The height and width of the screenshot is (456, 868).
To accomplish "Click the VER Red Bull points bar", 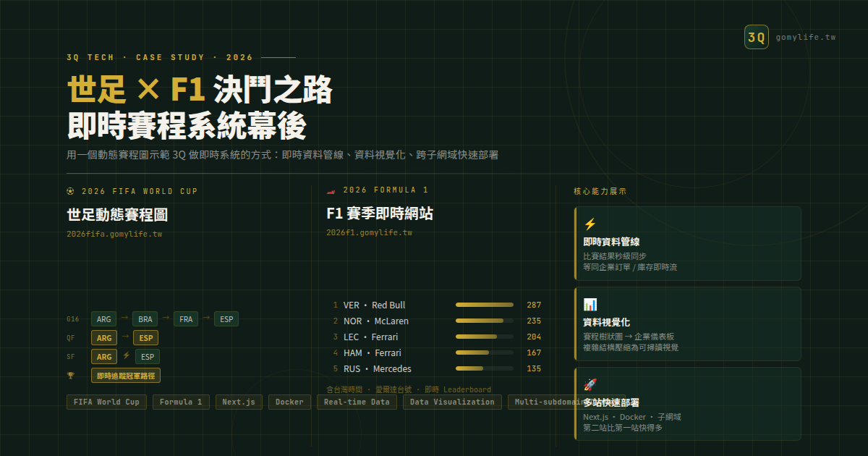I will coord(485,305).
